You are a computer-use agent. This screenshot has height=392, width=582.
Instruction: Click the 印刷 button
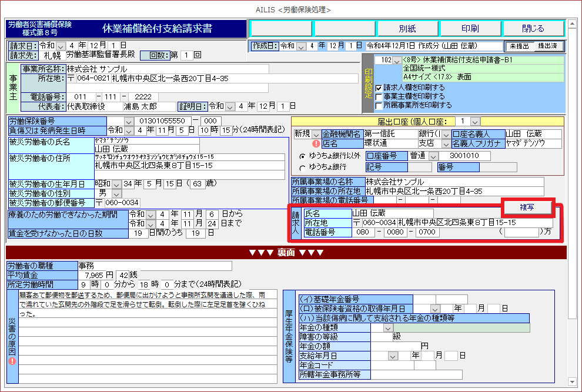pyautogui.click(x=470, y=28)
